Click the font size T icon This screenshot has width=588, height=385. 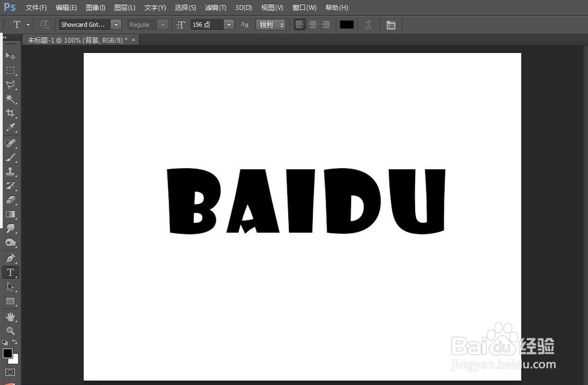(x=181, y=25)
